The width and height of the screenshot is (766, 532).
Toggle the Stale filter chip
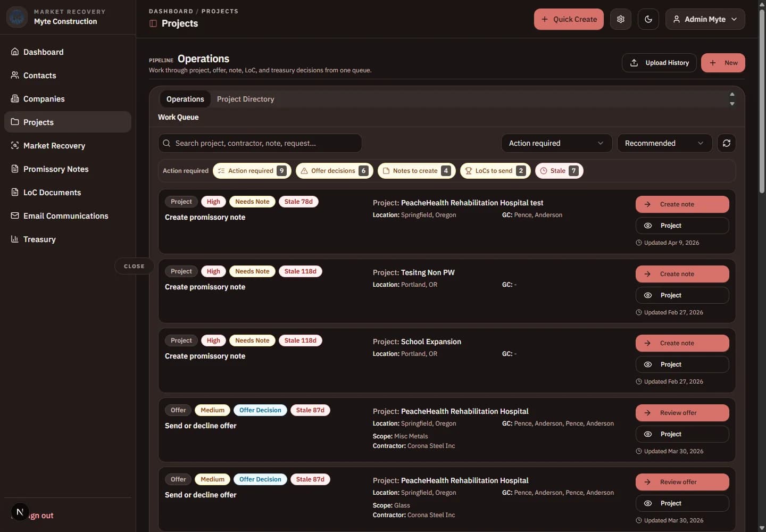point(559,171)
